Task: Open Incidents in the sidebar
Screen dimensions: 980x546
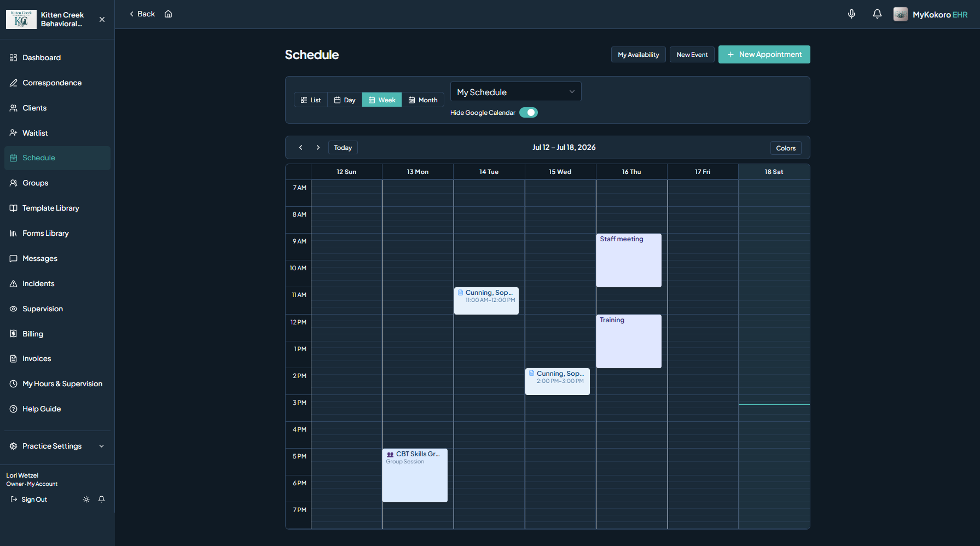Action: pyautogui.click(x=57, y=283)
